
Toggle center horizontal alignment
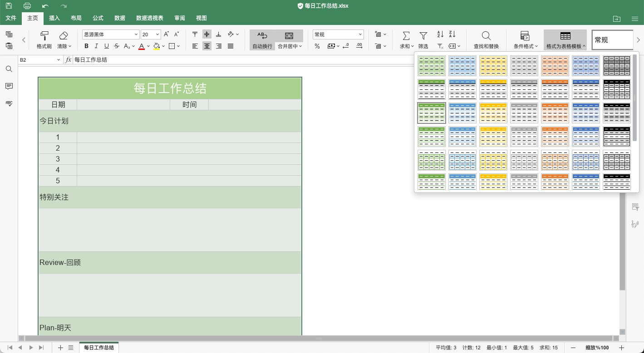pyautogui.click(x=207, y=46)
